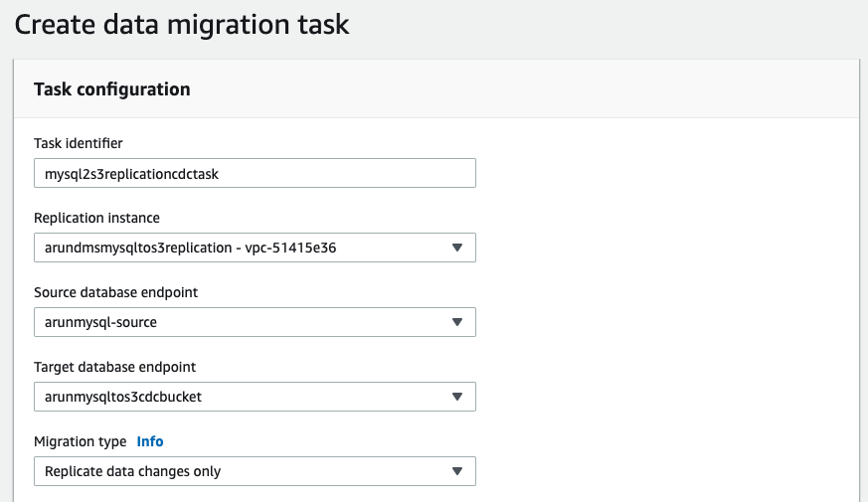Screen dimensions: 868x502
Task: Open the Target database endpoint dropdown
Action: pyautogui.click(x=254, y=397)
